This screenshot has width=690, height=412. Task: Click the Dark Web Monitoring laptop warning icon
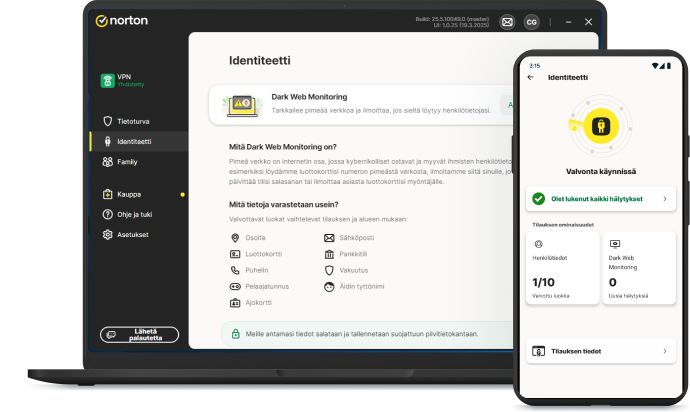click(x=240, y=103)
